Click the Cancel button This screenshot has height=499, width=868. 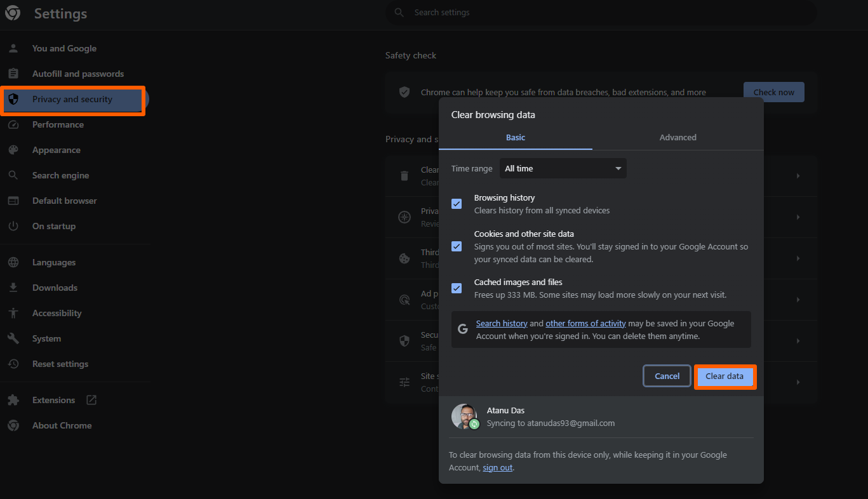click(667, 376)
